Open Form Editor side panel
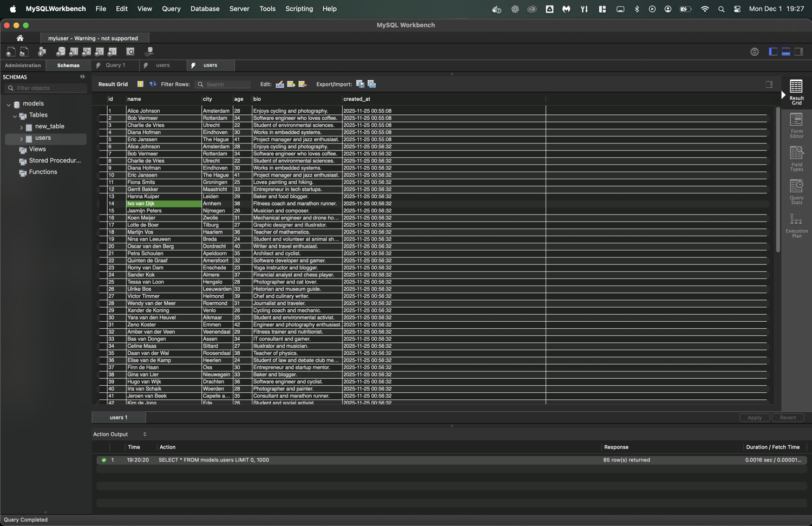812x526 pixels. click(796, 126)
